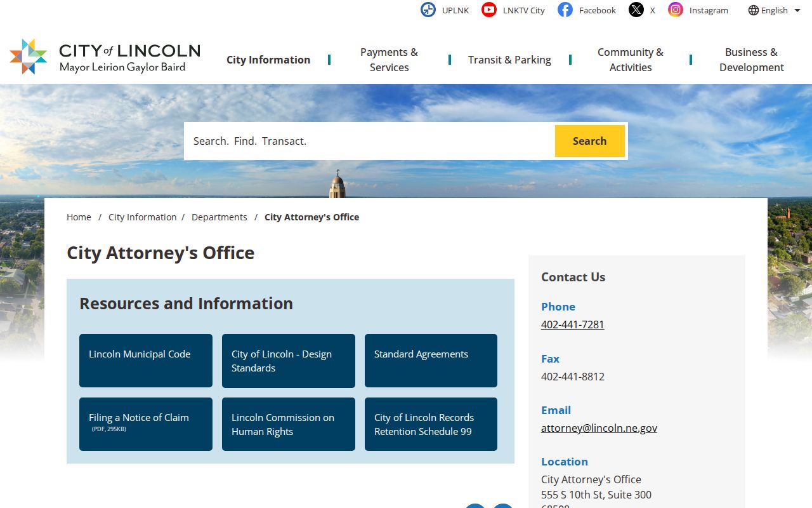812x508 pixels.
Task: Click the yellow Search button
Action: coord(590,141)
